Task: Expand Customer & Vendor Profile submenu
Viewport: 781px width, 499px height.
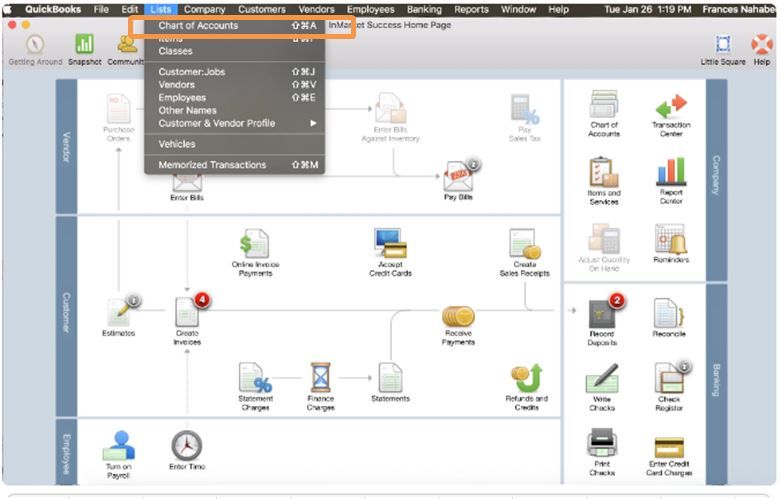Action: tap(235, 124)
